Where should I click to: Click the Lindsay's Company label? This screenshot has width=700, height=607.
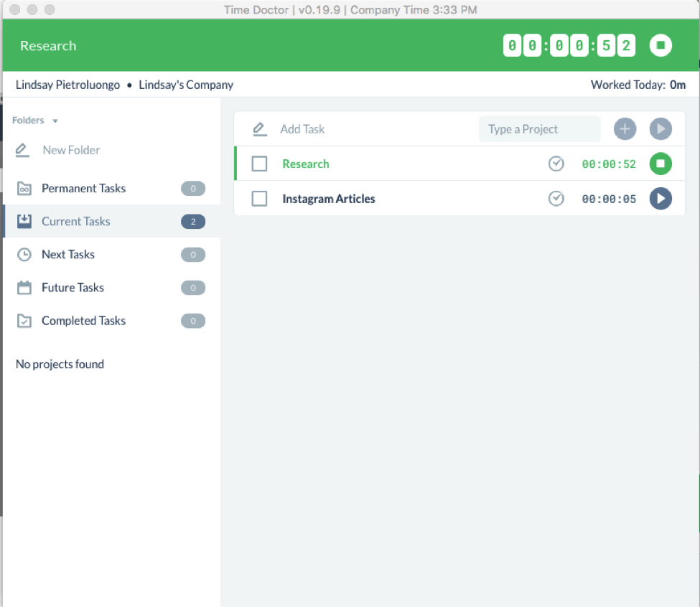point(186,85)
